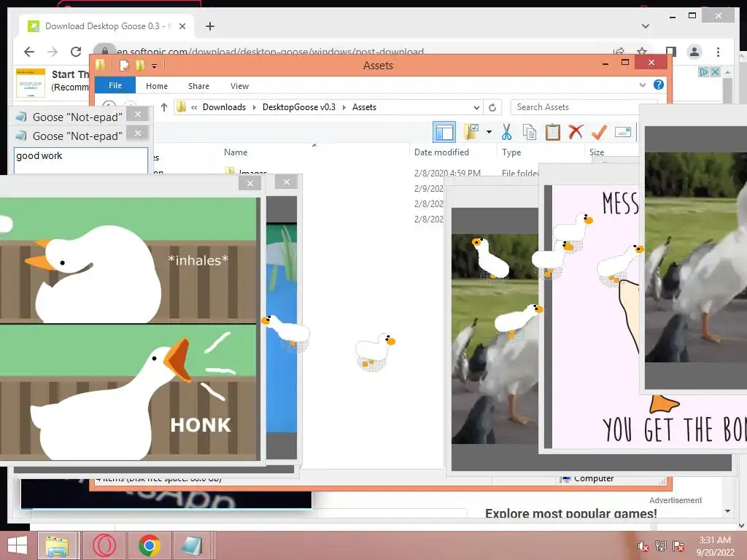Screen dimensions: 747x560
Task: Close the ad with the X icon
Action: [715, 72]
